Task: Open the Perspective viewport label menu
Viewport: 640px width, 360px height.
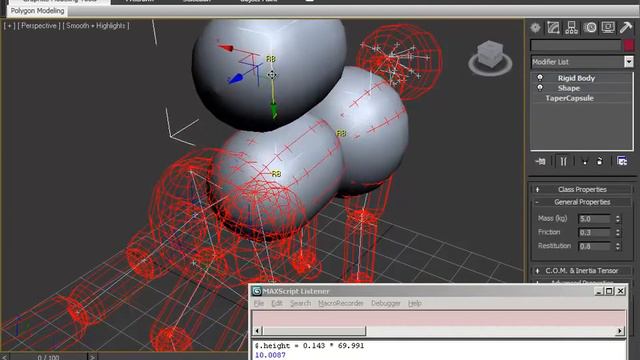Action: (x=39, y=26)
